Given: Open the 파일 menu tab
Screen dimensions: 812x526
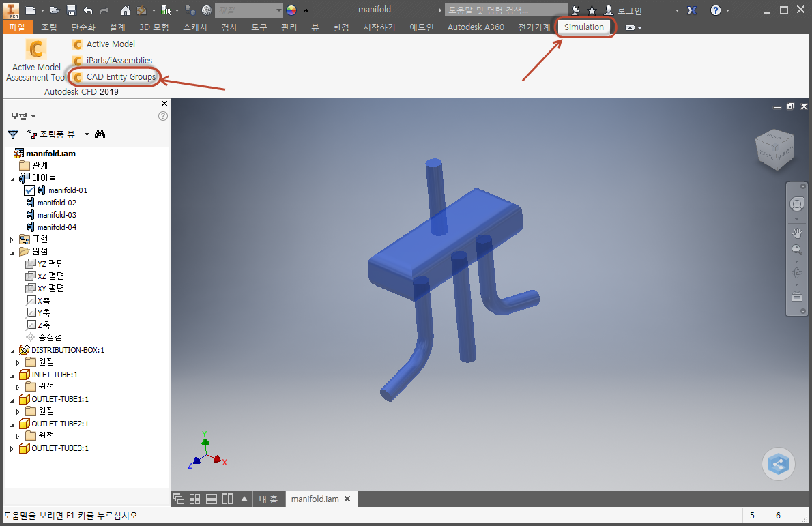Looking at the screenshot, I should [17, 27].
